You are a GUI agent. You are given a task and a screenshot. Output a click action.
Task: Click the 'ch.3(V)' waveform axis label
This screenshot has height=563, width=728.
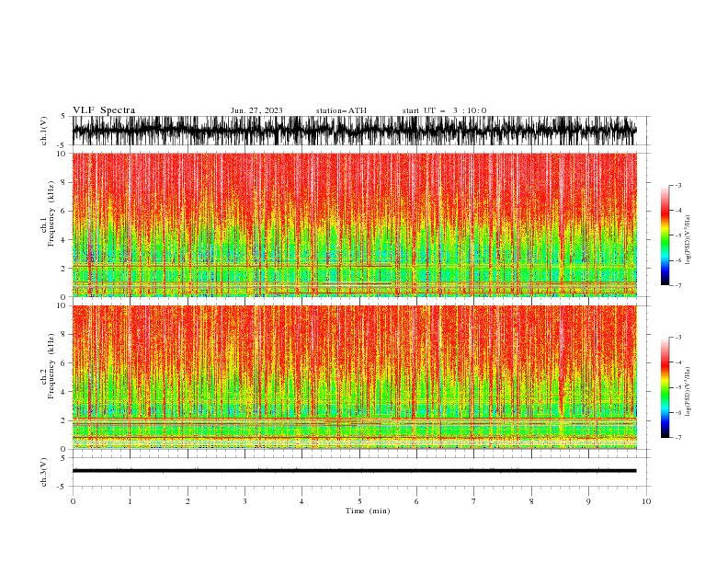point(44,472)
